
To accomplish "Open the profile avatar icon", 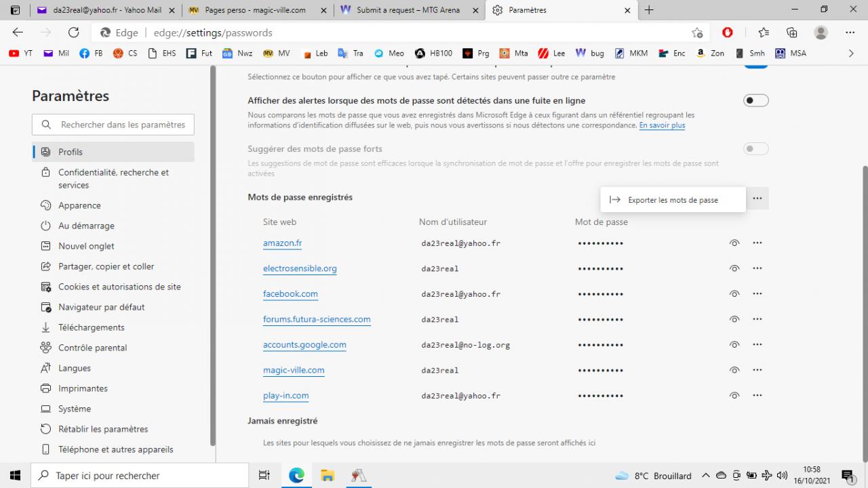I will pos(821,33).
